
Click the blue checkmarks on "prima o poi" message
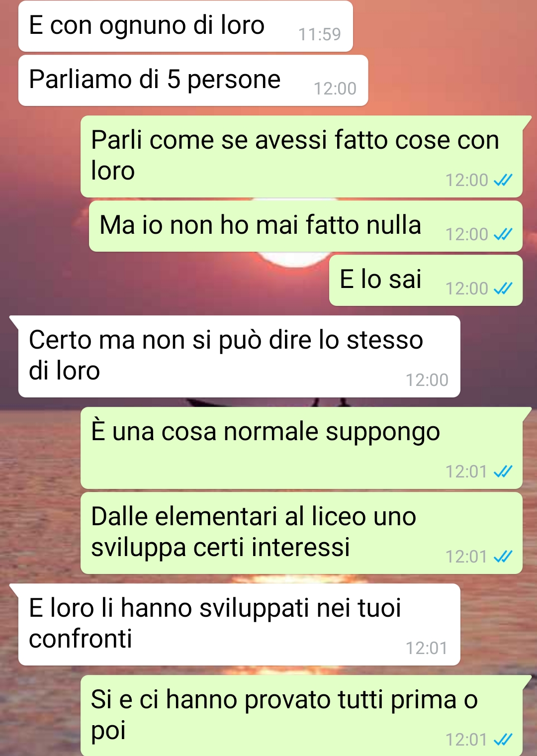pos(503,740)
